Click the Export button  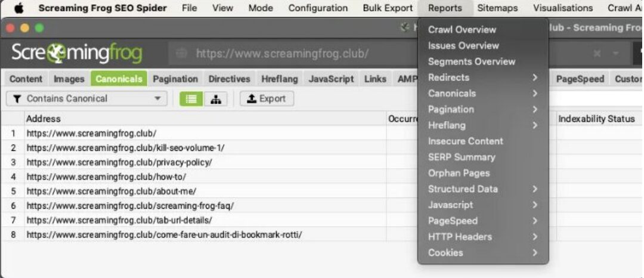267,99
